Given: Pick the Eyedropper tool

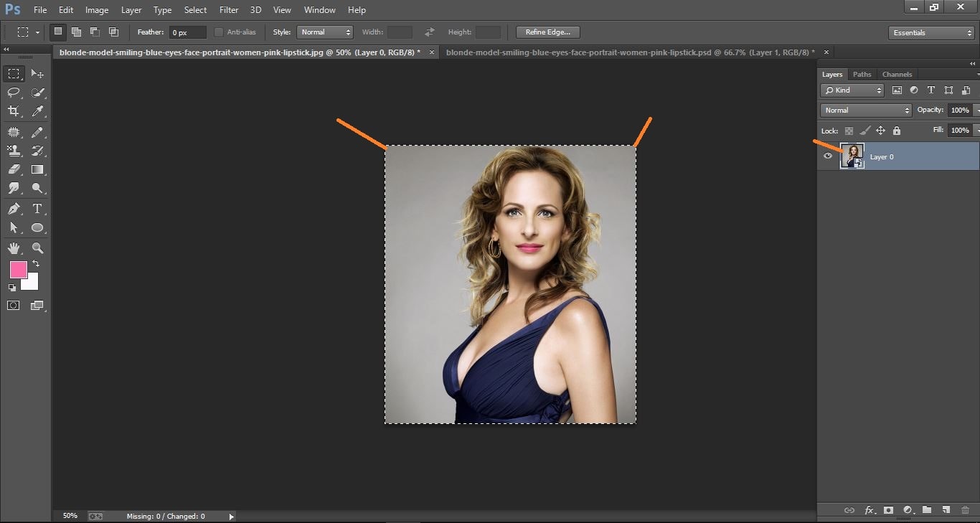Looking at the screenshot, I should tap(37, 111).
